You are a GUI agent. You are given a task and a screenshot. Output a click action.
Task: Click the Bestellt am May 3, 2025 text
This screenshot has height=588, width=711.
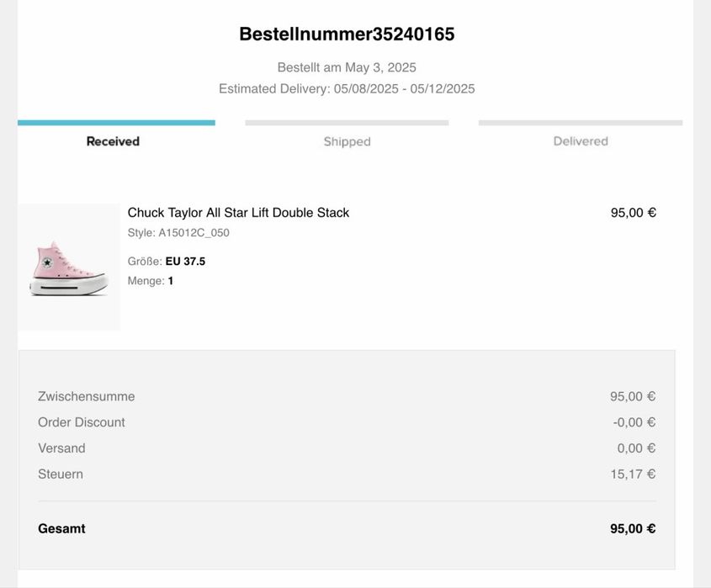(347, 67)
